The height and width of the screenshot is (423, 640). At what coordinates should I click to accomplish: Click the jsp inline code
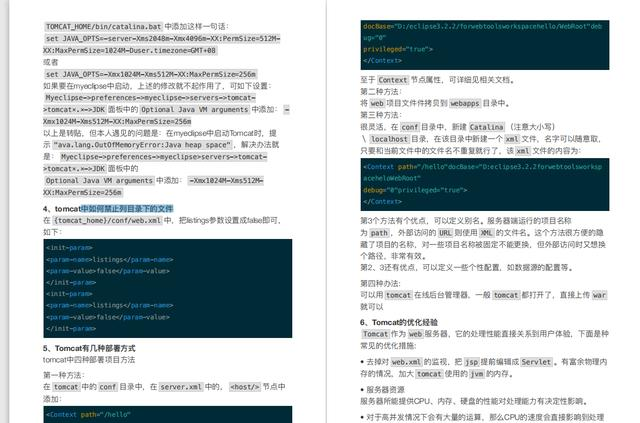(x=471, y=362)
